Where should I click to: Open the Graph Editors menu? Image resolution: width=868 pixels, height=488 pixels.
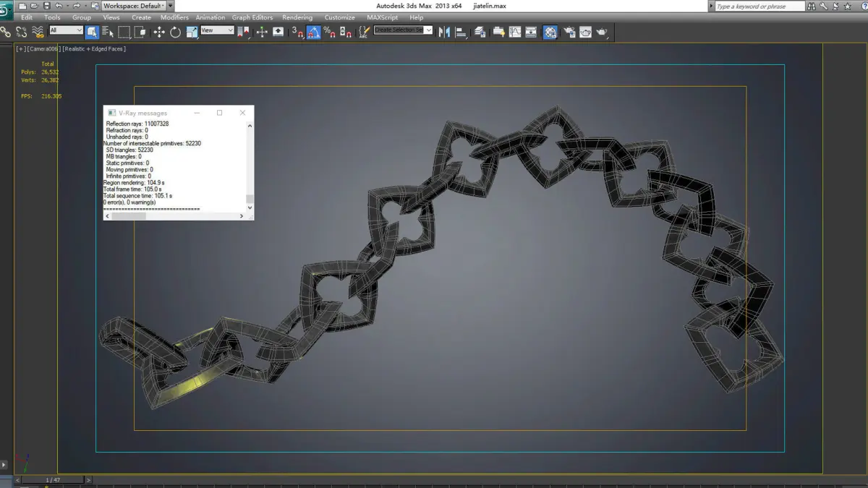(x=252, y=17)
